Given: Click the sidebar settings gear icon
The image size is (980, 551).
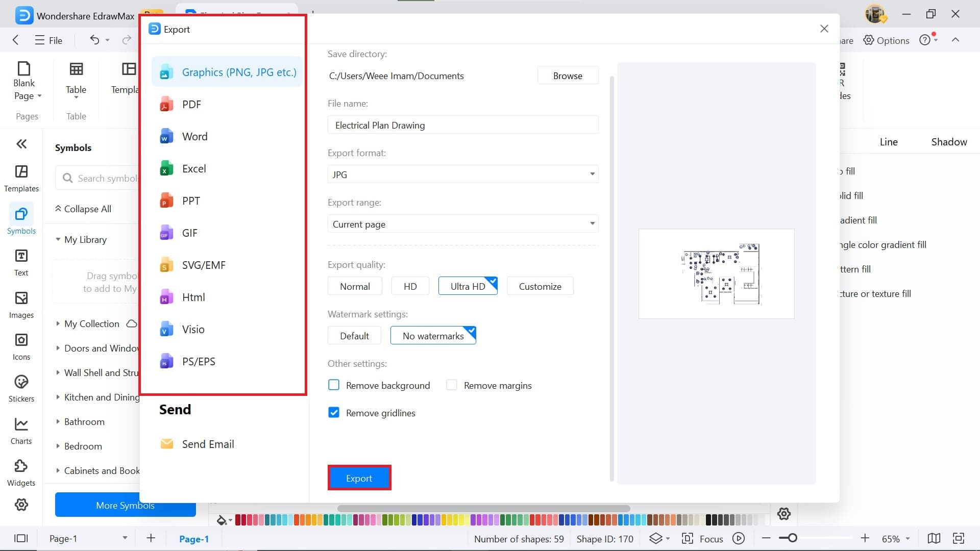Looking at the screenshot, I should (x=21, y=505).
